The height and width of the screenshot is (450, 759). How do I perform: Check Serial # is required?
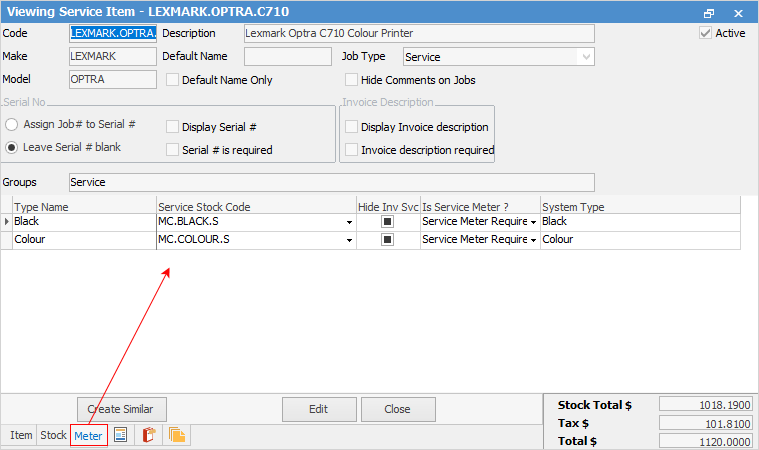point(172,150)
